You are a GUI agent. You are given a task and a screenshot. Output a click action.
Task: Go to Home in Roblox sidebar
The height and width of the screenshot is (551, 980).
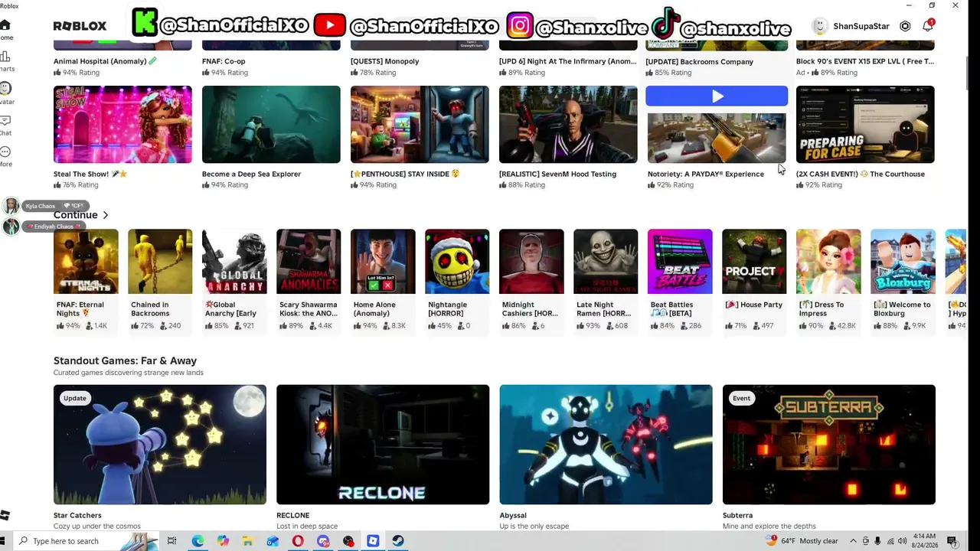pos(5,25)
